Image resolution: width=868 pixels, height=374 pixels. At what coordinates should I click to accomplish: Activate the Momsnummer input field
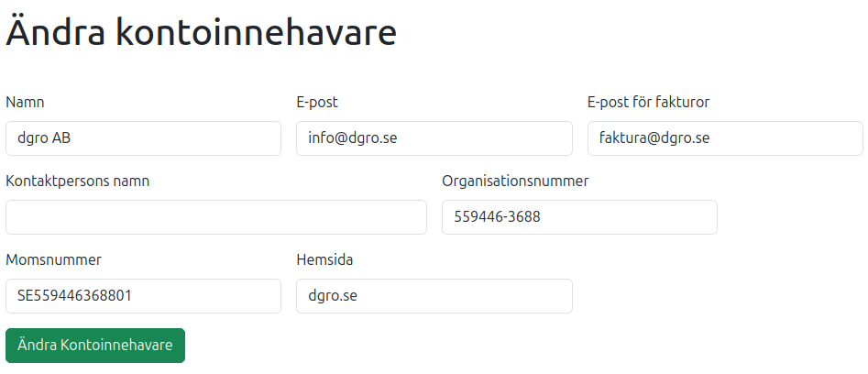coord(143,296)
